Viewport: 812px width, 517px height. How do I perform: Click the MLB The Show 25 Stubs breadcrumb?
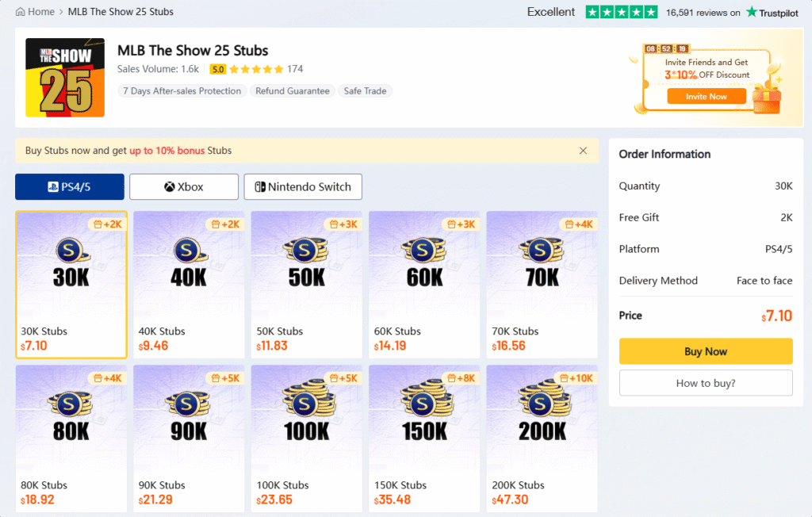pos(121,12)
